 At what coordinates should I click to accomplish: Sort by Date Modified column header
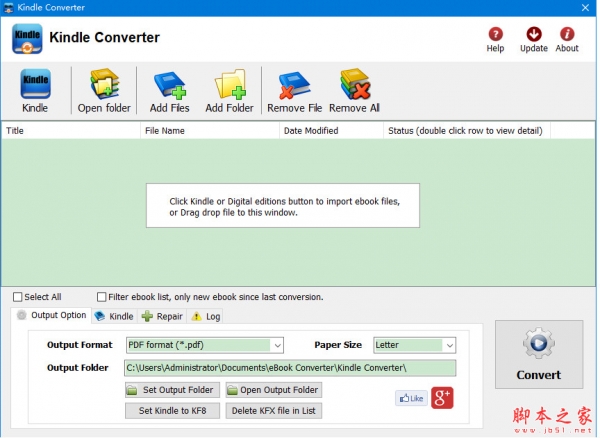pyautogui.click(x=331, y=131)
